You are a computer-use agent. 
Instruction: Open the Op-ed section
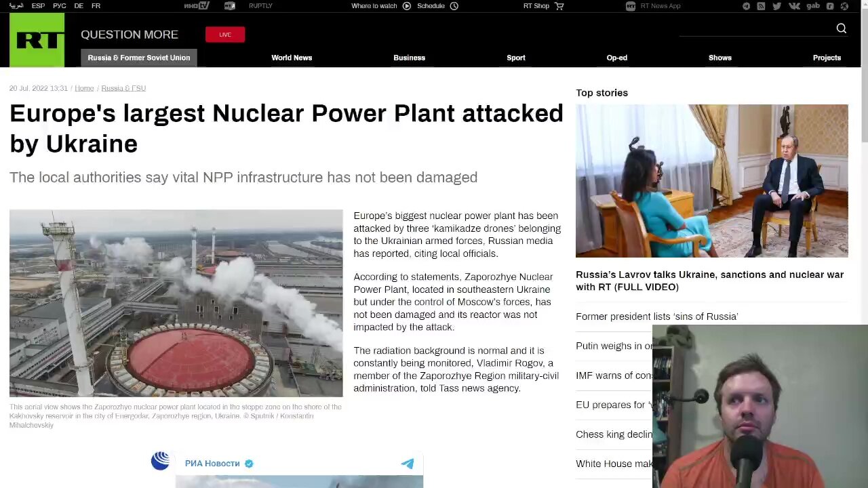click(617, 58)
